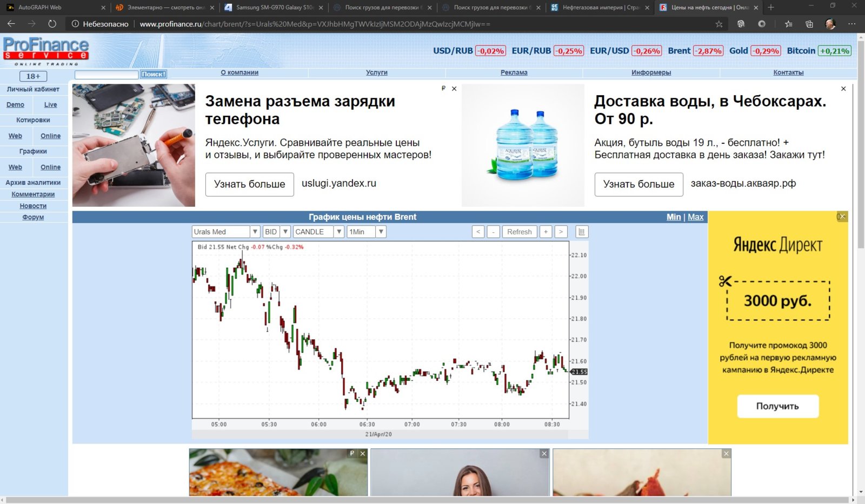The image size is (865, 504).
Task: Open the BID price type dropdown
Action: (x=285, y=232)
